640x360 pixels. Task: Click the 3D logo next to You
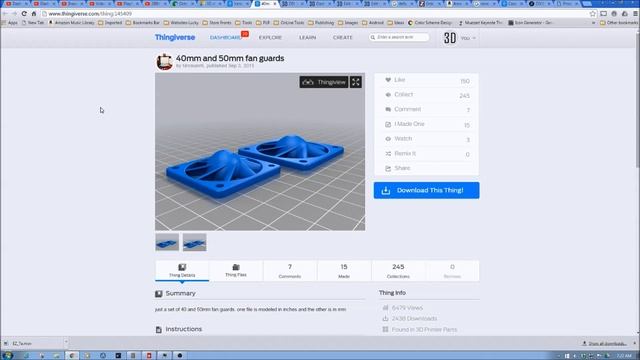tap(450, 38)
